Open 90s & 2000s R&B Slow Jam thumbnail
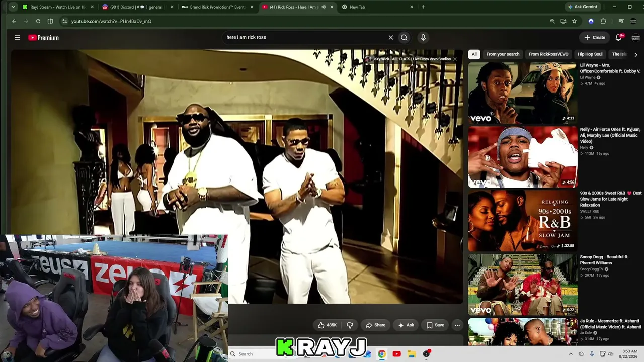The width and height of the screenshot is (644, 362). 522,221
